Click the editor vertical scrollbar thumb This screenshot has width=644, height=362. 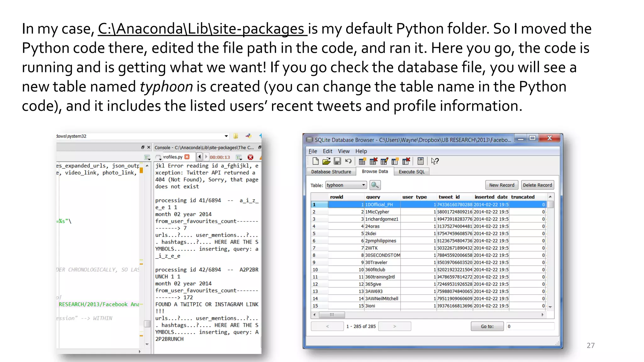147,324
